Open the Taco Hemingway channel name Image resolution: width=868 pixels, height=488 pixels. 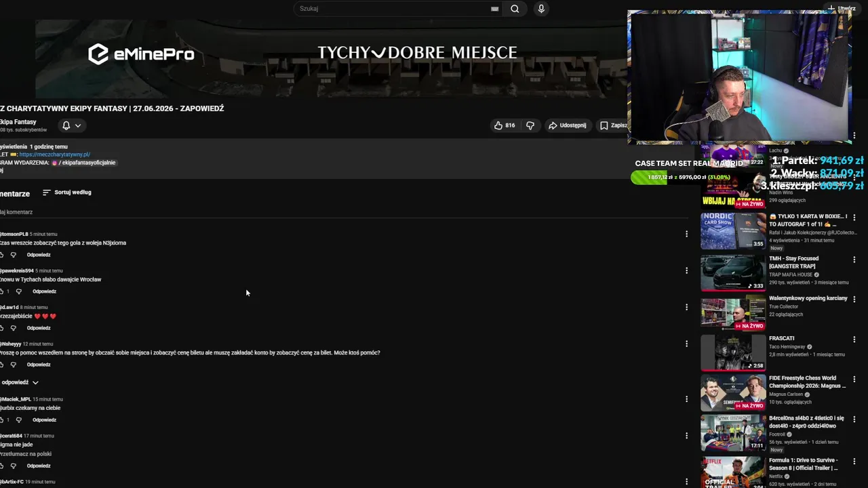pyautogui.click(x=787, y=347)
